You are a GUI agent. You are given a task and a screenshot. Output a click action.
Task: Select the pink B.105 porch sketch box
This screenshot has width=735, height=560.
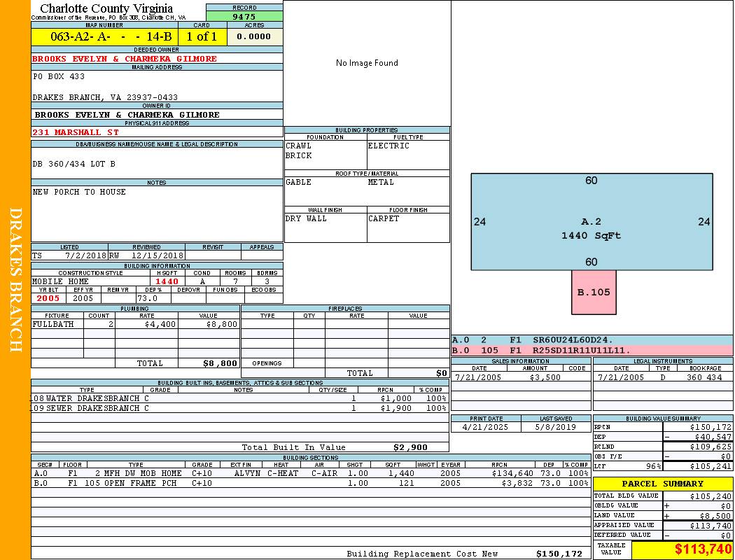click(x=594, y=292)
